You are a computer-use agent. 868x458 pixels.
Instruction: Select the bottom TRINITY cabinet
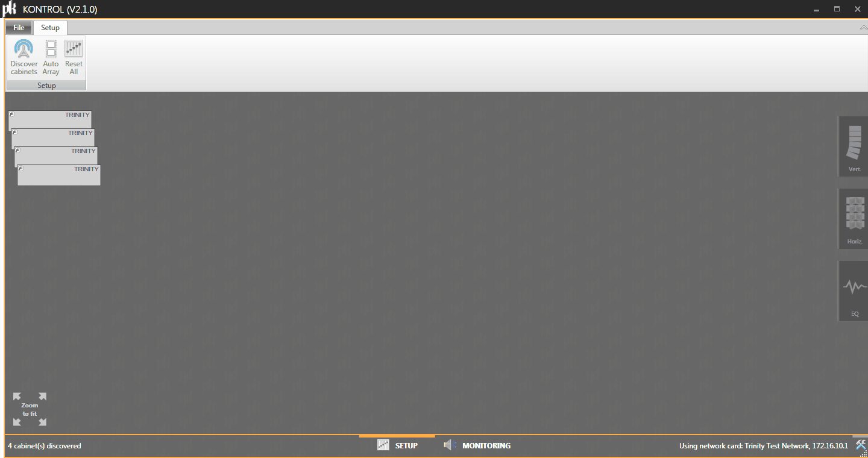pos(59,175)
